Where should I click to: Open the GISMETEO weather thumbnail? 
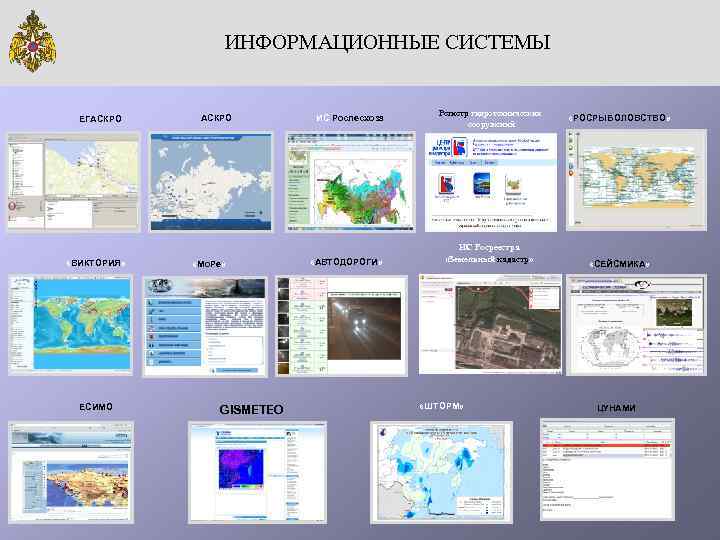tap(258, 472)
